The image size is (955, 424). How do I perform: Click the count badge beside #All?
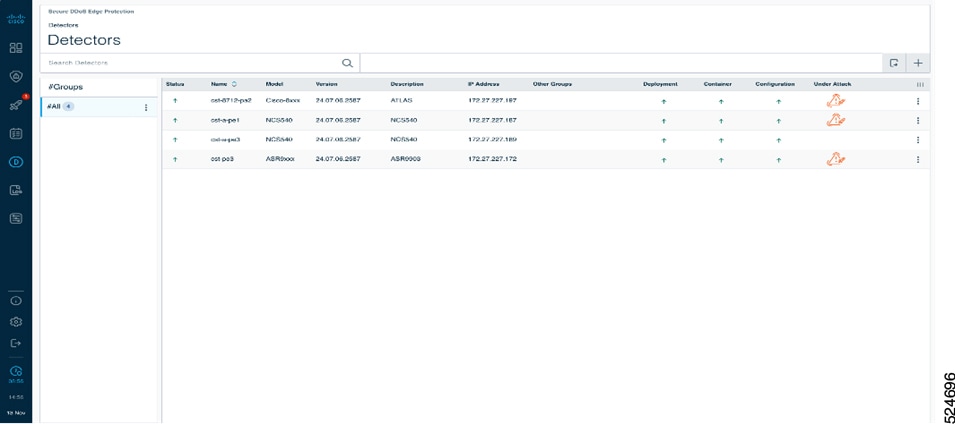[68, 107]
